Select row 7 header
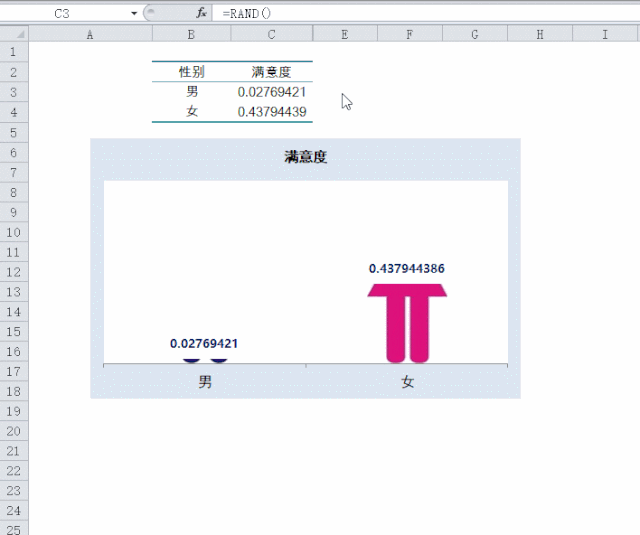 (x=14, y=172)
